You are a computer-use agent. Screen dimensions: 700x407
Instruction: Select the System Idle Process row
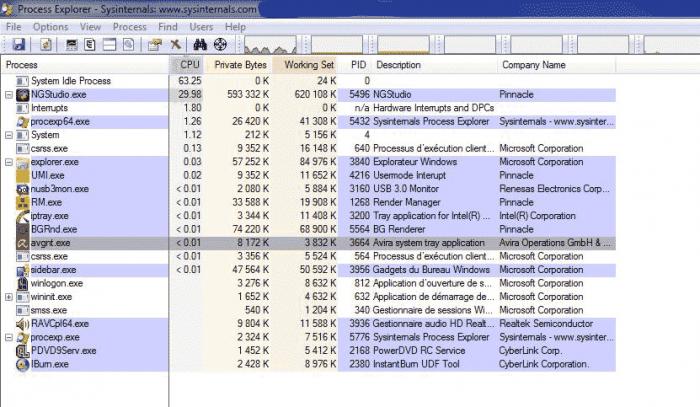[308, 81]
